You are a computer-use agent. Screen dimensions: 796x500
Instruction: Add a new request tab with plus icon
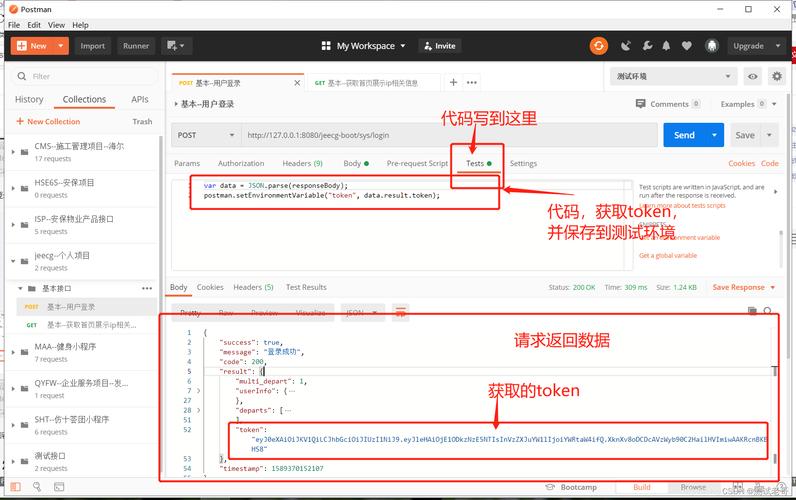point(453,82)
